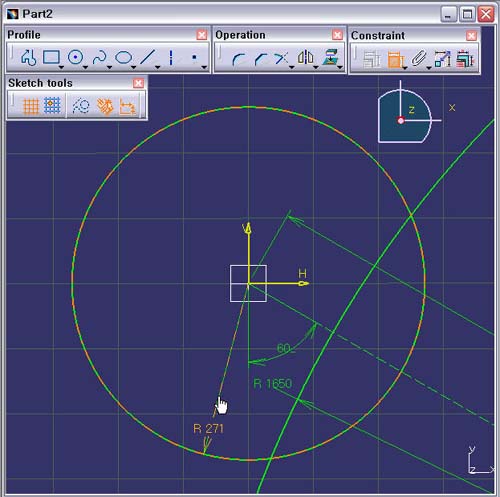Select the Spline tool
This screenshot has width=500, height=497.
tap(99, 57)
